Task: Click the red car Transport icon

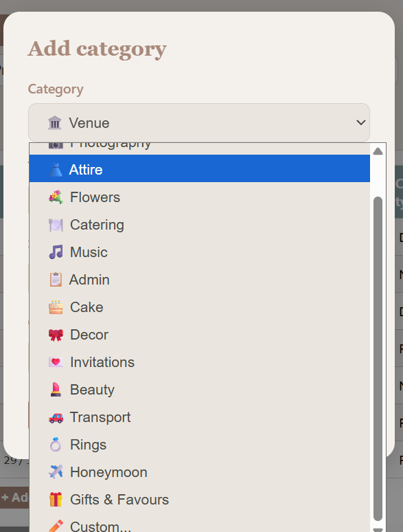Action: [x=56, y=417]
